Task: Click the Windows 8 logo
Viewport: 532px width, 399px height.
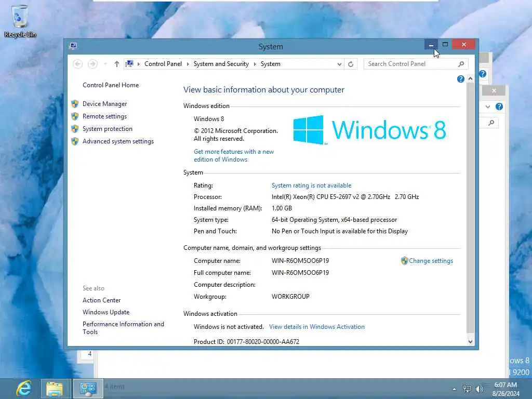Action: [x=369, y=130]
